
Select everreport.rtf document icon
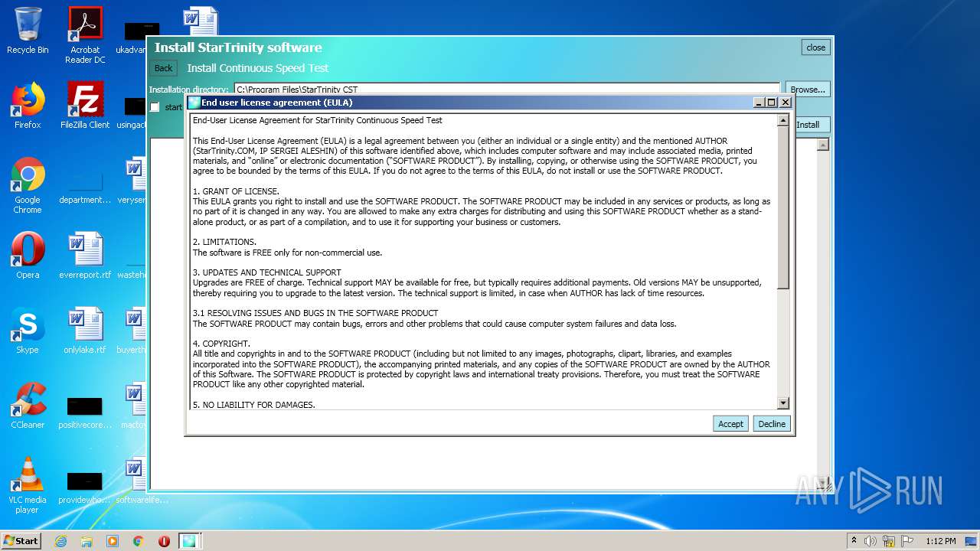coord(85,256)
